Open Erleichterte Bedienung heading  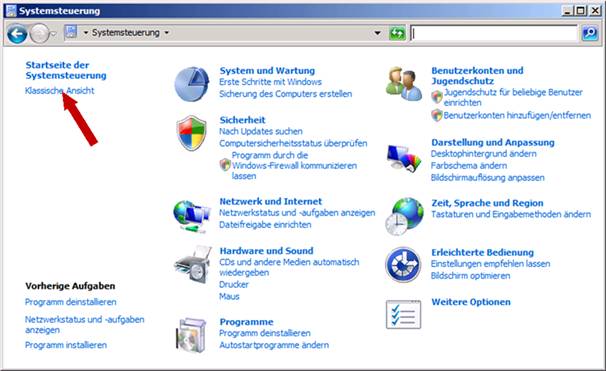(482, 252)
